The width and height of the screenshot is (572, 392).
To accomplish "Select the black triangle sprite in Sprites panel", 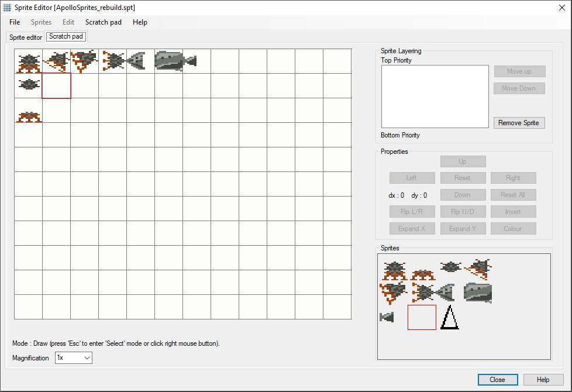I will click(x=449, y=318).
